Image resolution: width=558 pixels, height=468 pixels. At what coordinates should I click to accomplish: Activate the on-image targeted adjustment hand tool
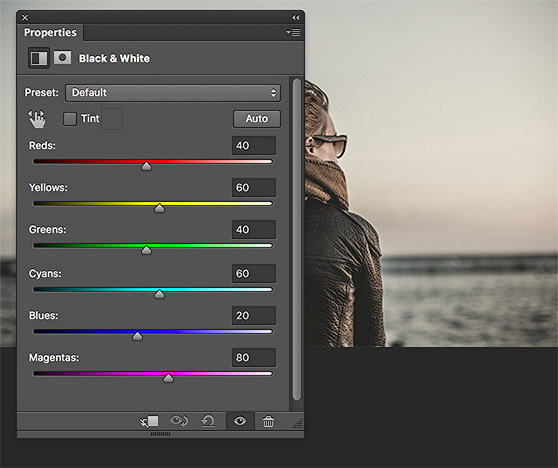click(x=37, y=119)
